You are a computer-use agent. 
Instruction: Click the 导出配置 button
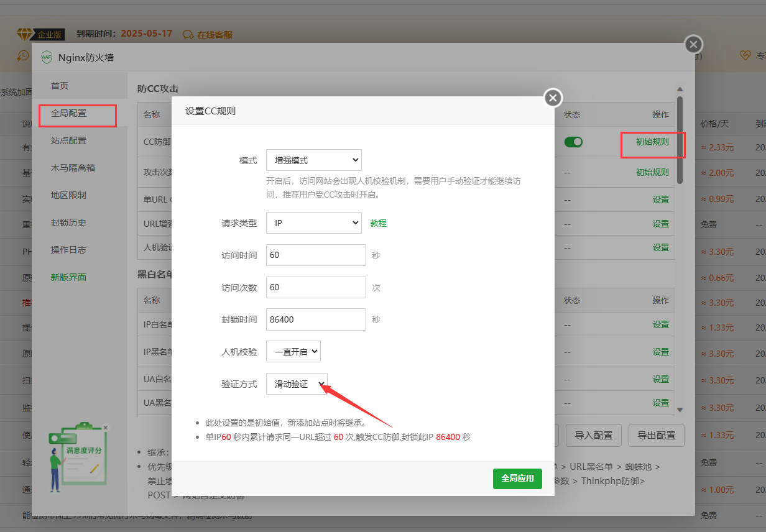657,435
